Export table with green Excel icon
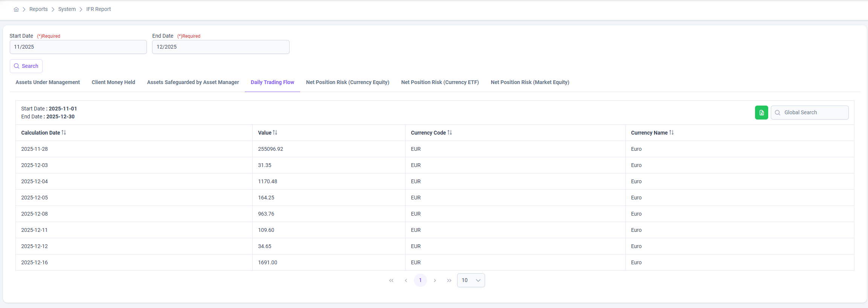This screenshot has height=308, width=868. coord(761,112)
